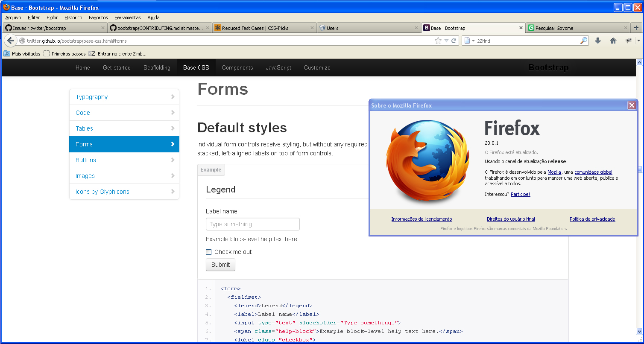Close the Reduced Test Cases tab
The width and height of the screenshot is (644, 344).
(x=312, y=28)
